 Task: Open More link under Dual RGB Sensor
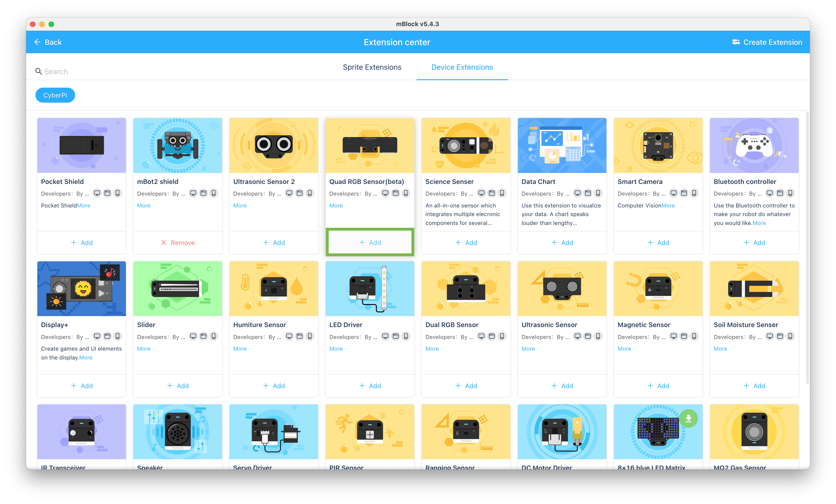(432, 349)
